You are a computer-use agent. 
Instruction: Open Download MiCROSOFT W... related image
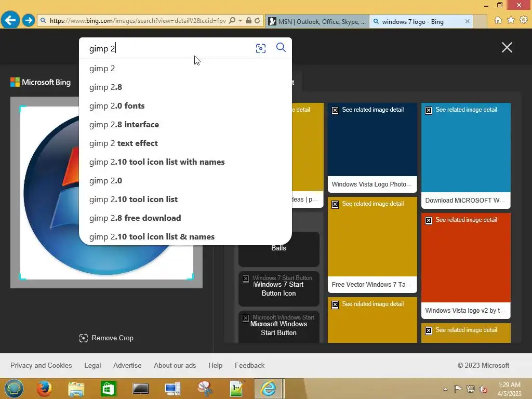click(x=466, y=156)
